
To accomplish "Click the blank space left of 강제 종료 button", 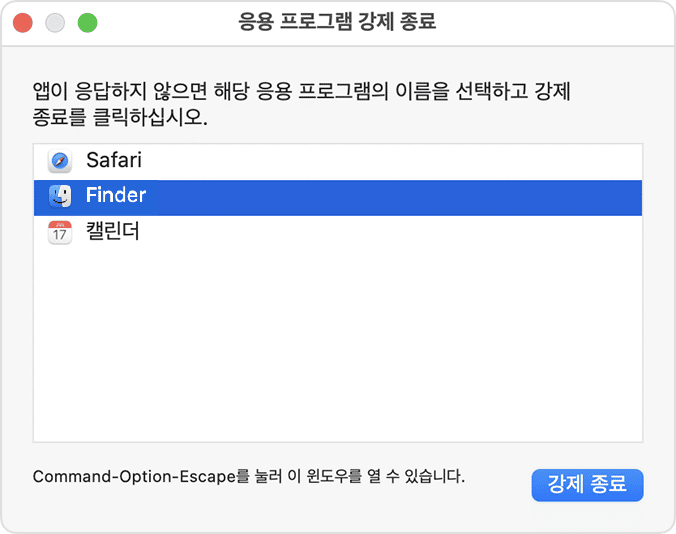I will (498, 486).
